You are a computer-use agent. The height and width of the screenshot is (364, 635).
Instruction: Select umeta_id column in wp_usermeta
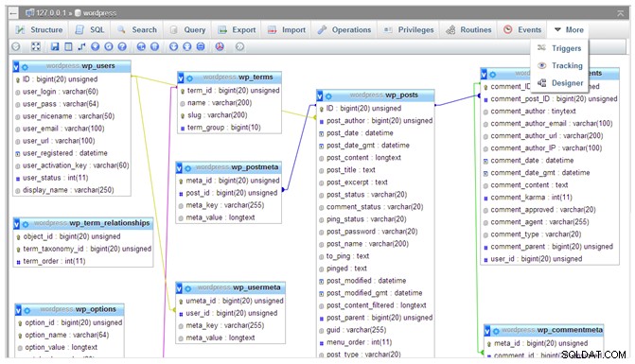(230, 301)
